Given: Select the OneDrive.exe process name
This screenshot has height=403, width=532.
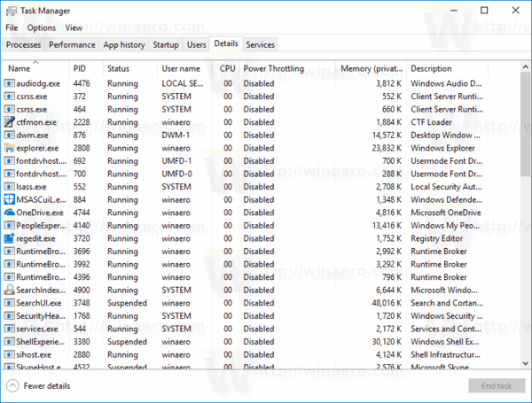Looking at the screenshot, I should click(x=40, y=213).
